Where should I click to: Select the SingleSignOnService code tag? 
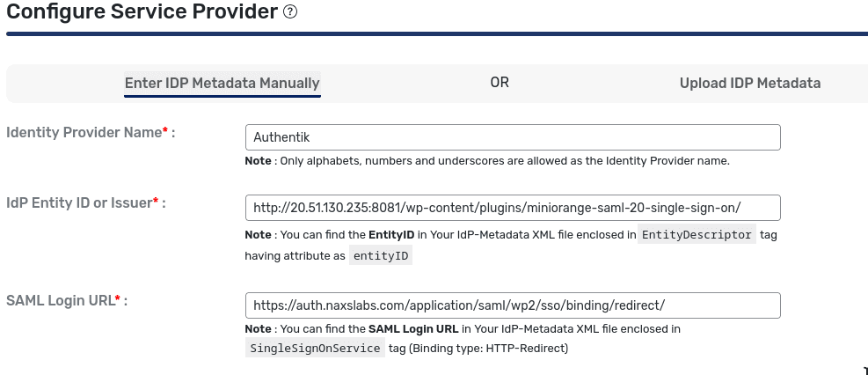315,349
